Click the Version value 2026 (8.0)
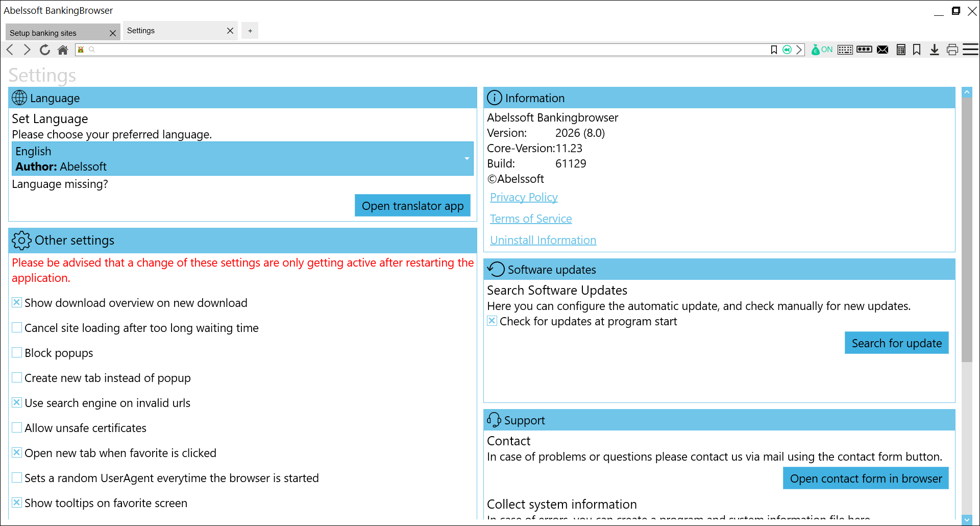Image resolution: width=980 pixels, height=526 pixels. point(580,133)
